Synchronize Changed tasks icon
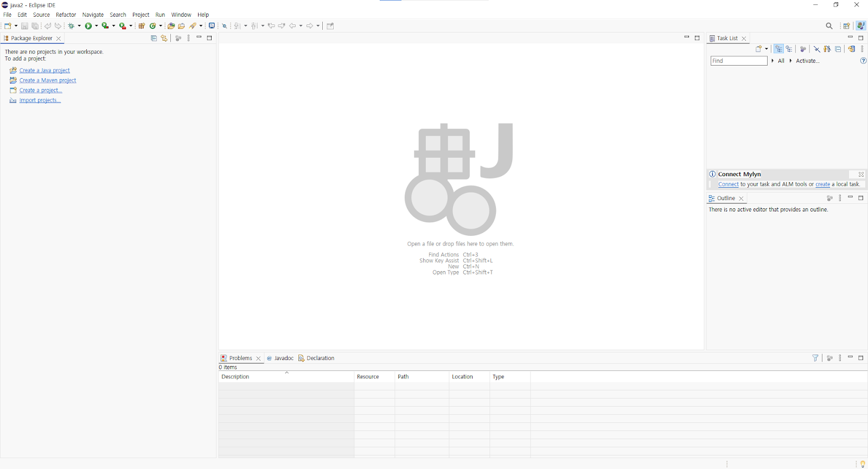This screenshot has height=469, width=868. click(x=851, y=49)
